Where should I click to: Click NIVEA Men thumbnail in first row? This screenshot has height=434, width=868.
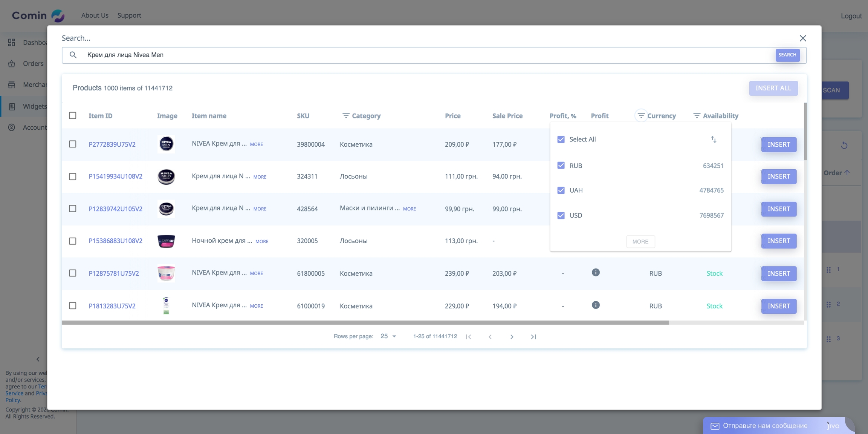166,144
